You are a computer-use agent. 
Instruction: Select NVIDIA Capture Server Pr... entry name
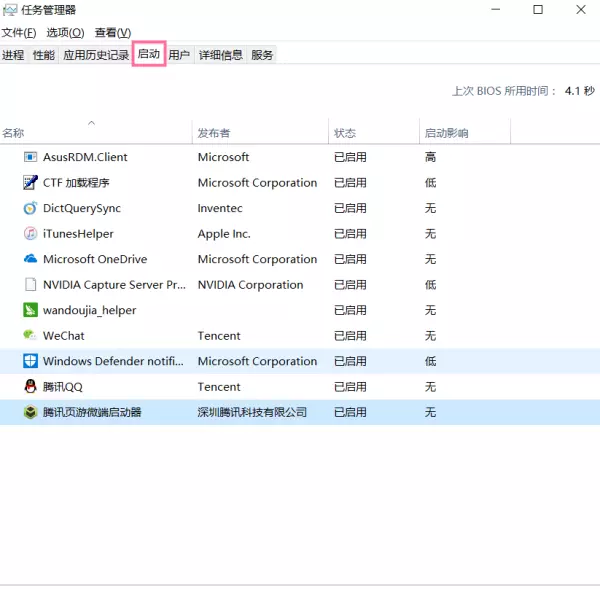tap(114, 284)
